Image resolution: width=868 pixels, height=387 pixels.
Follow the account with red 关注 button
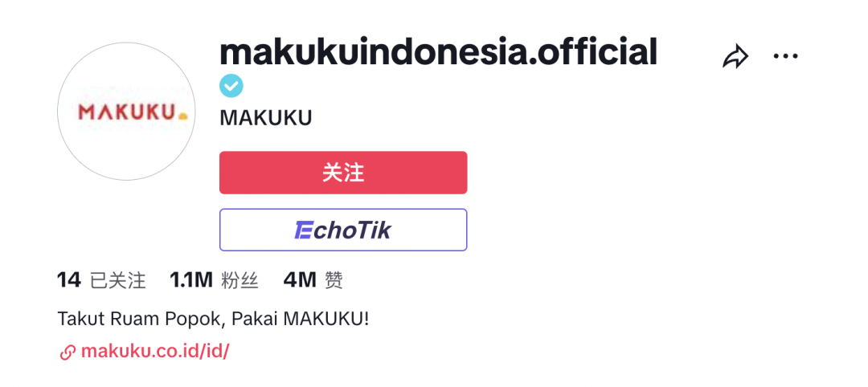[x=343, y=173]
